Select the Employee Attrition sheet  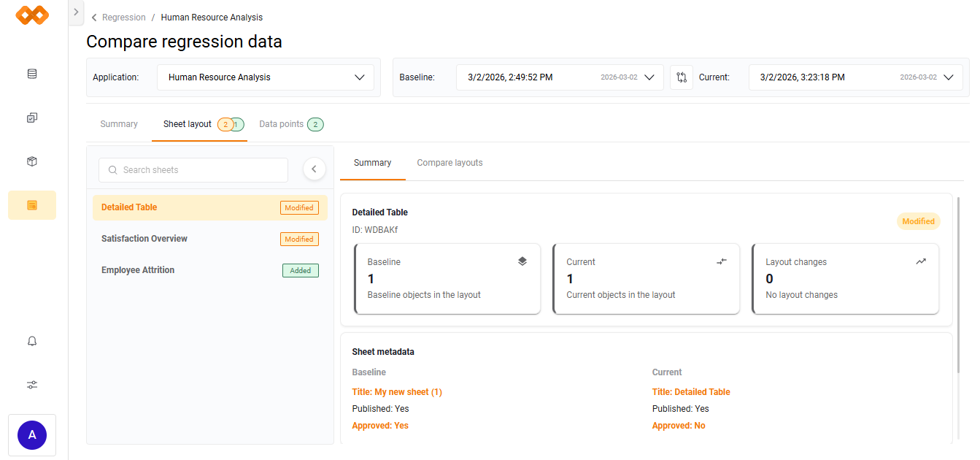click(x=138, y=270)
